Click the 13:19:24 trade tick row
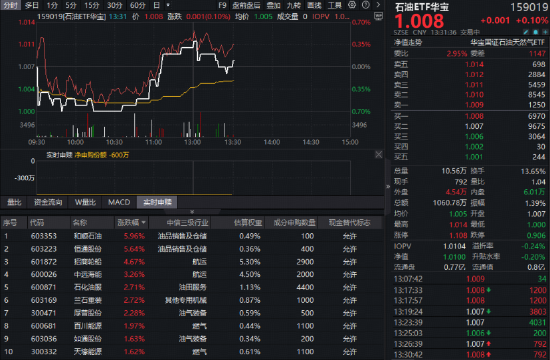This screenshot has height=360, width=550. pos(470,312)
